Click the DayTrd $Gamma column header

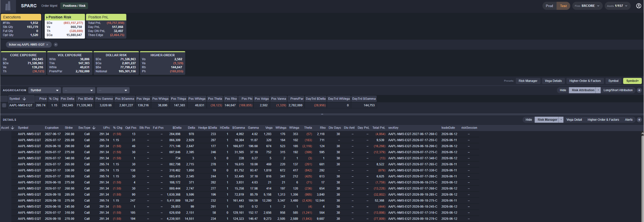point(364,99)
